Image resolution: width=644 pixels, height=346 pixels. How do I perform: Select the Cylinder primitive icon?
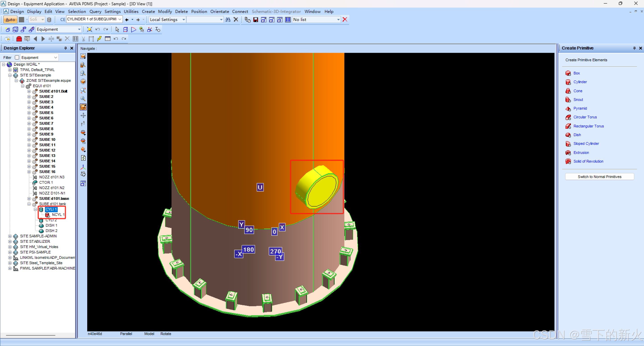click(568, 82)
